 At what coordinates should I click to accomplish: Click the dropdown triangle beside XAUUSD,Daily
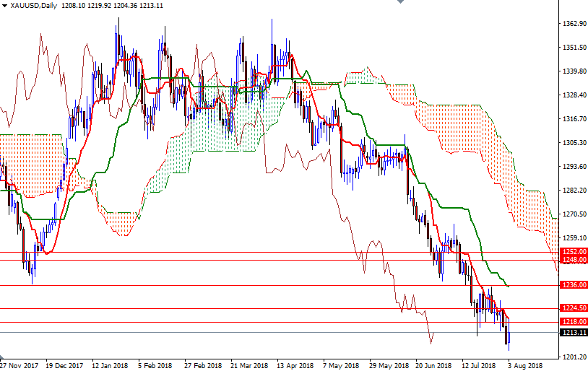[x=4, y=6]
